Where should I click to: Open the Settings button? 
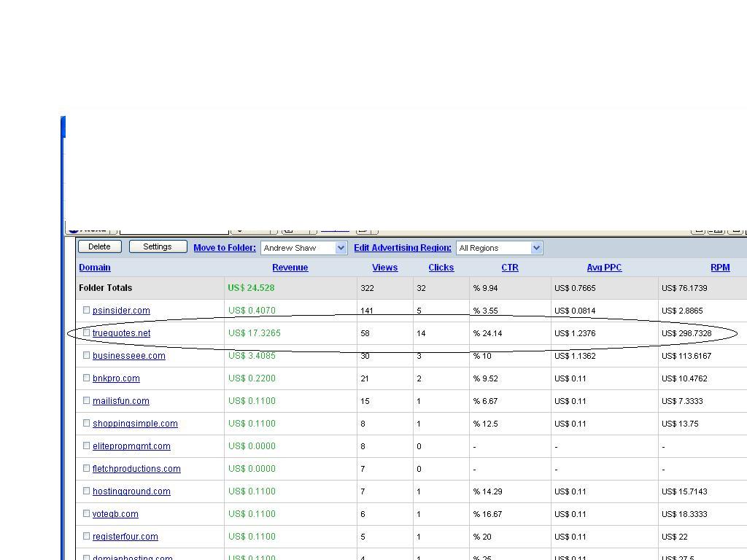(158, 246)
